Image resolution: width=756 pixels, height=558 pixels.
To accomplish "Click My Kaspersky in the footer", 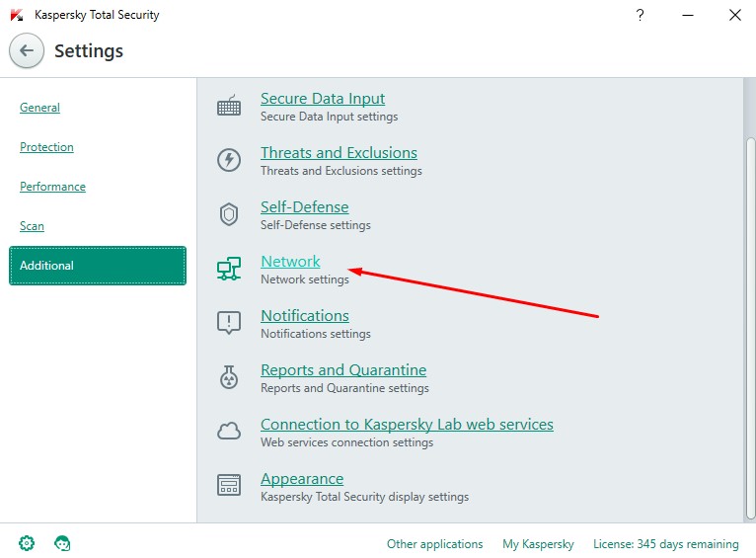I will 538,544.
